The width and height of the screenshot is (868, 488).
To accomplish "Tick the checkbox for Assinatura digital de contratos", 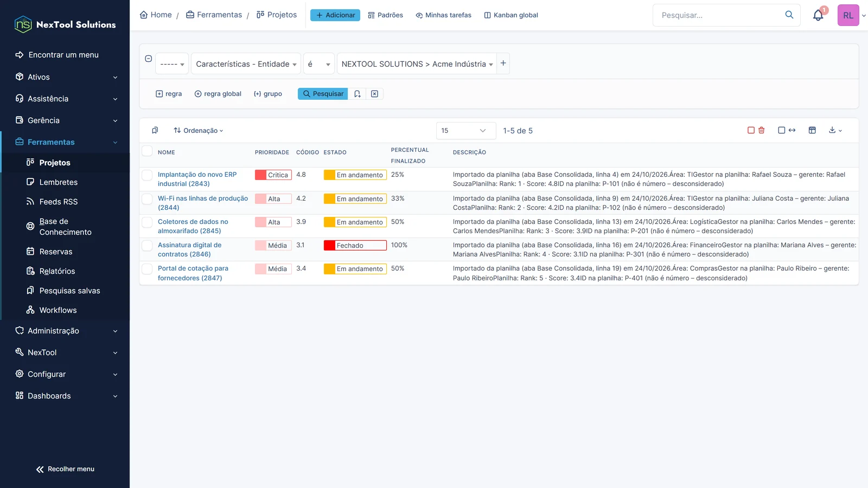I will click(x=147, y=245).
